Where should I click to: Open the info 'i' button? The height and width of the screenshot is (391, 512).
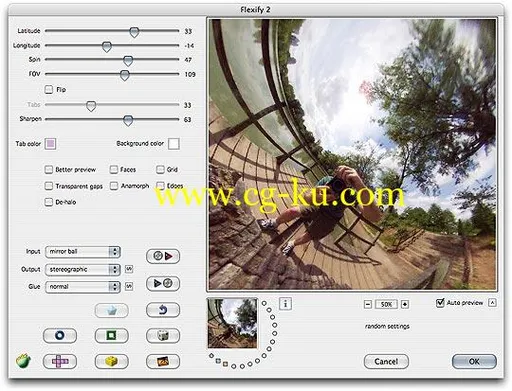285,304
